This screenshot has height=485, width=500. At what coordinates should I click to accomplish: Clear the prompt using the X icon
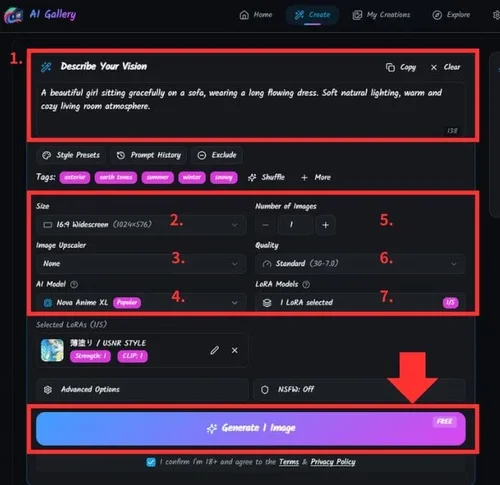click(434, 67)
